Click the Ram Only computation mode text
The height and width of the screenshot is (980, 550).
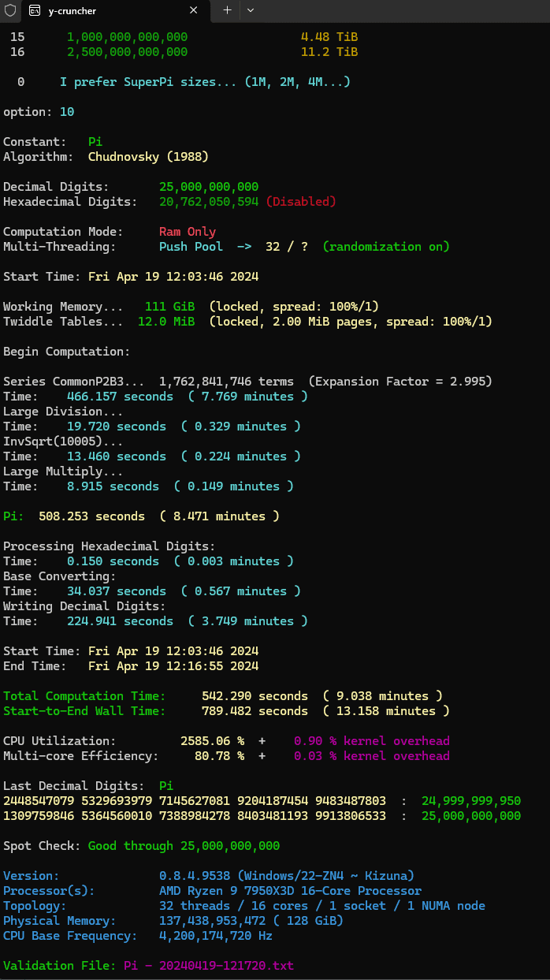click(x=188, y=232)
